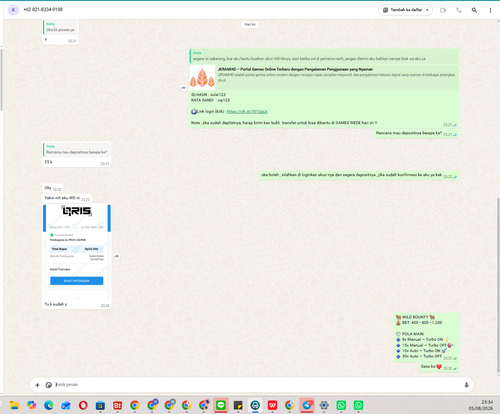This screenshot has width=500, height=414.
Task: Click the JERAMHD preview thumbnail image
Action: tap(202, 77)
